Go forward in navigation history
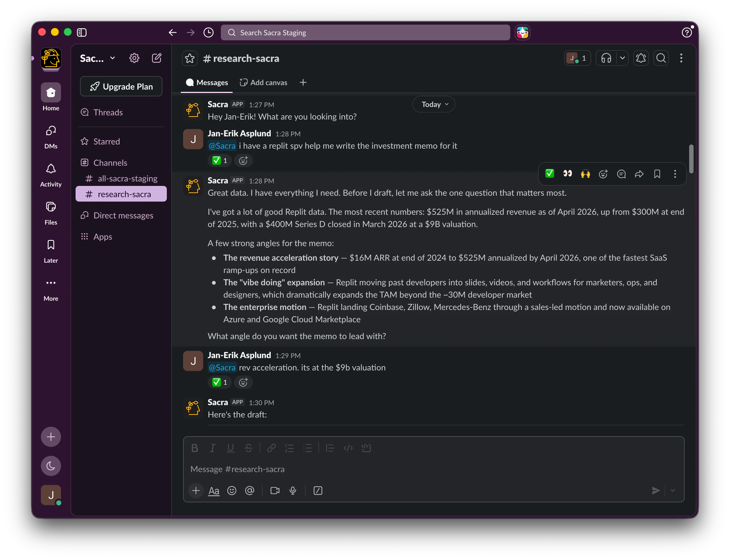 (191, 32)
